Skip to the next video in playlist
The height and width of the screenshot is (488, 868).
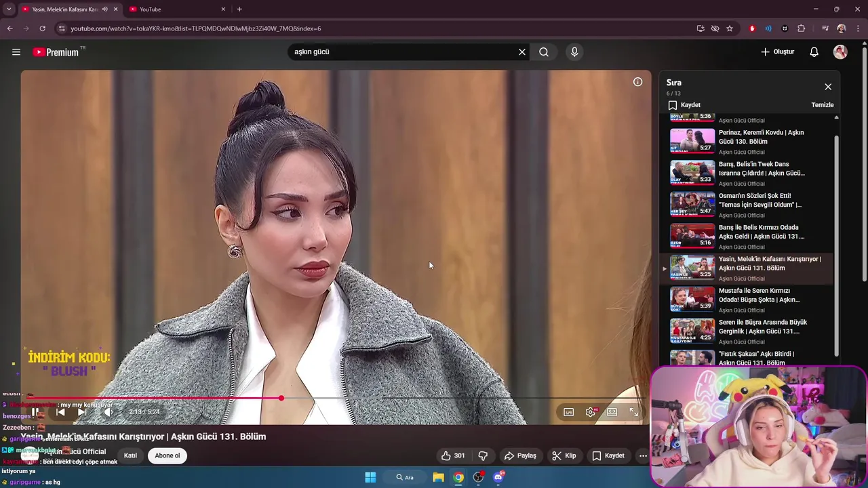coord(82,411)
